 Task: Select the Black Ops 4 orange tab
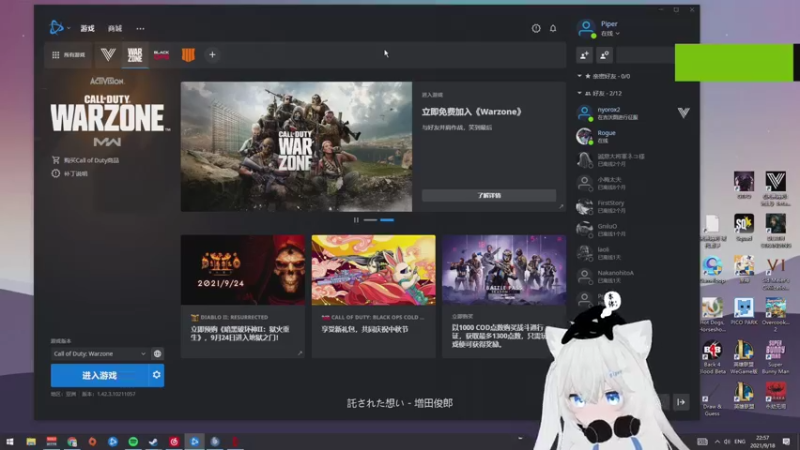[188, 55]
